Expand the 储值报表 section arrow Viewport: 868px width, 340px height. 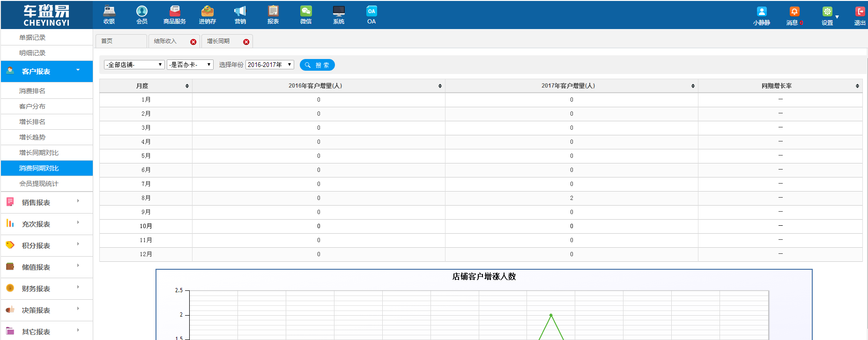78,266
